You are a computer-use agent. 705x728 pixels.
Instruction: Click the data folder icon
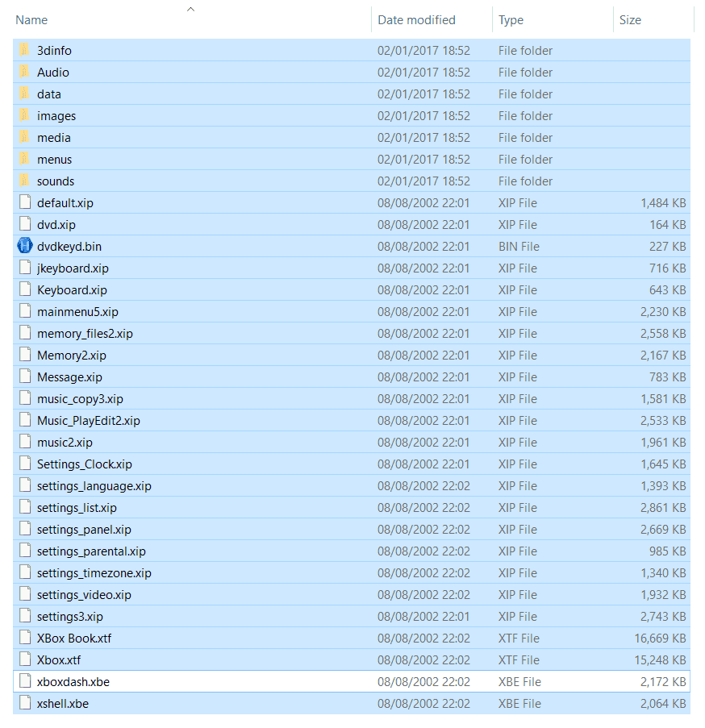(25, 94)
